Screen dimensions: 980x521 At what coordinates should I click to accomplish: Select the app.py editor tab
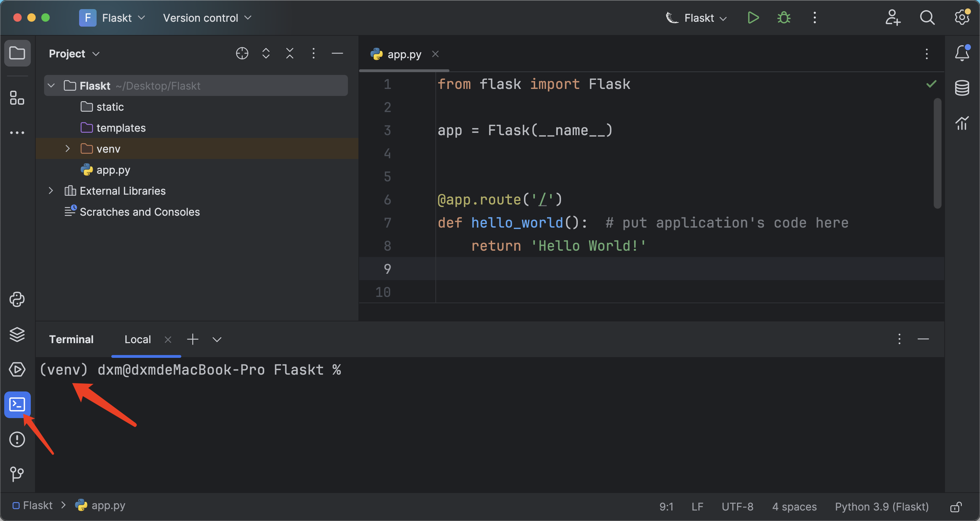(404, 54)
